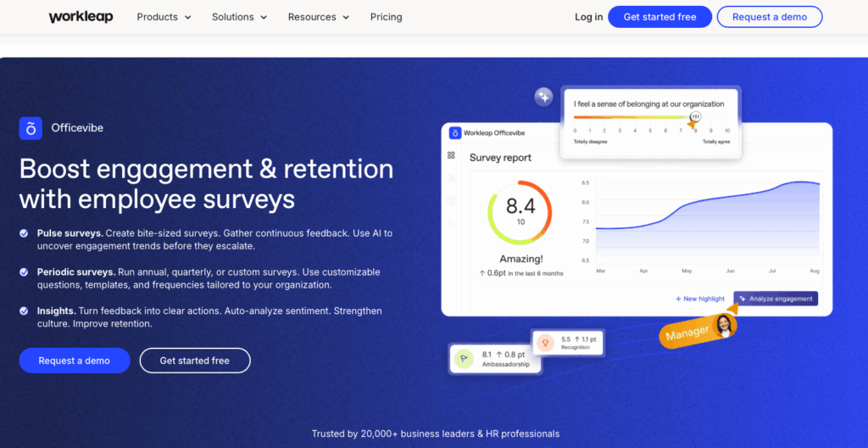Click the Recognition trophy icon

click(x=546, y=344)
